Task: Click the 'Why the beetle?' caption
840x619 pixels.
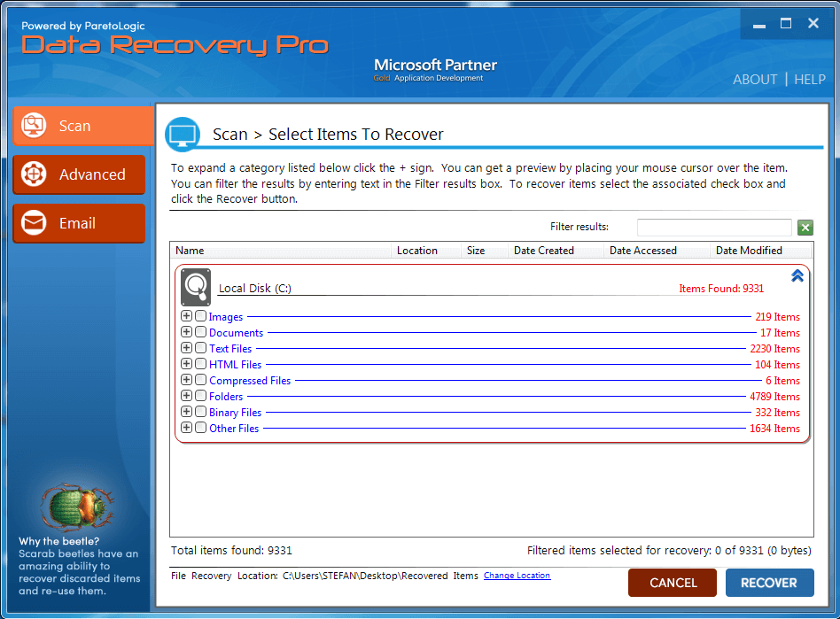Action: 59,541
